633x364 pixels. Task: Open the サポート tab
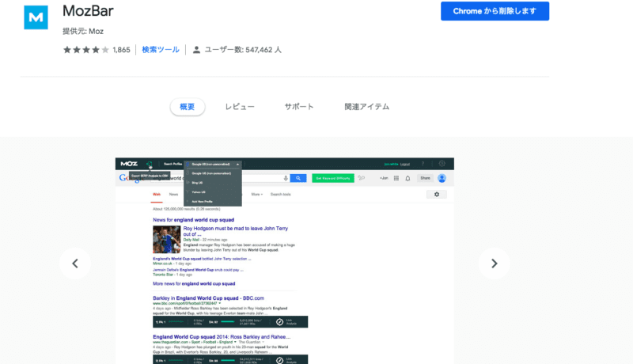coord(299,107)
